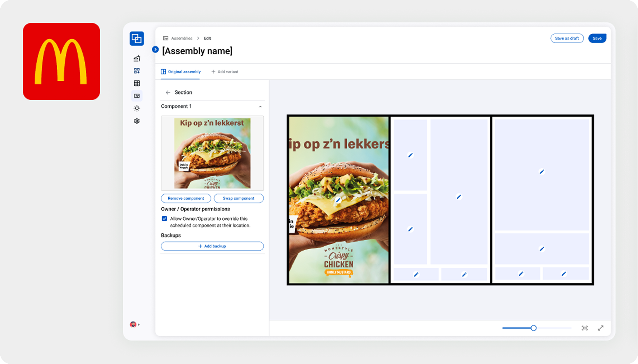Open the brightness sun icon in the sidebar
Viewport: 638px width, 364px height.
click(x=137, y=108)
